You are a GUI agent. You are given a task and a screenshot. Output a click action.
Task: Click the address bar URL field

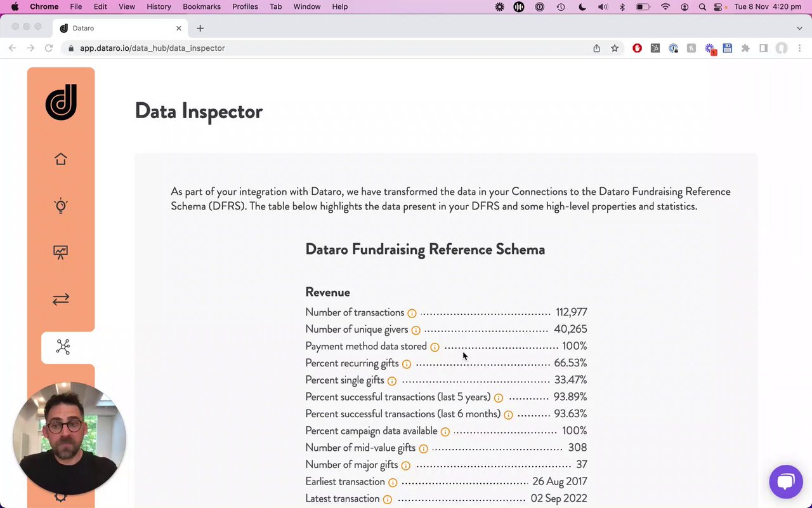[x=317, y=48]
